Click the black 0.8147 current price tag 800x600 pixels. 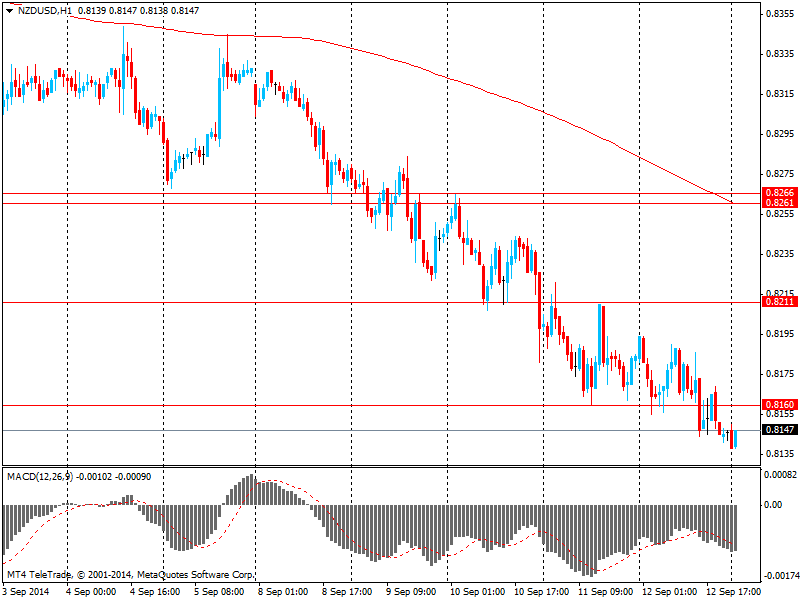(x=779, y=430)
